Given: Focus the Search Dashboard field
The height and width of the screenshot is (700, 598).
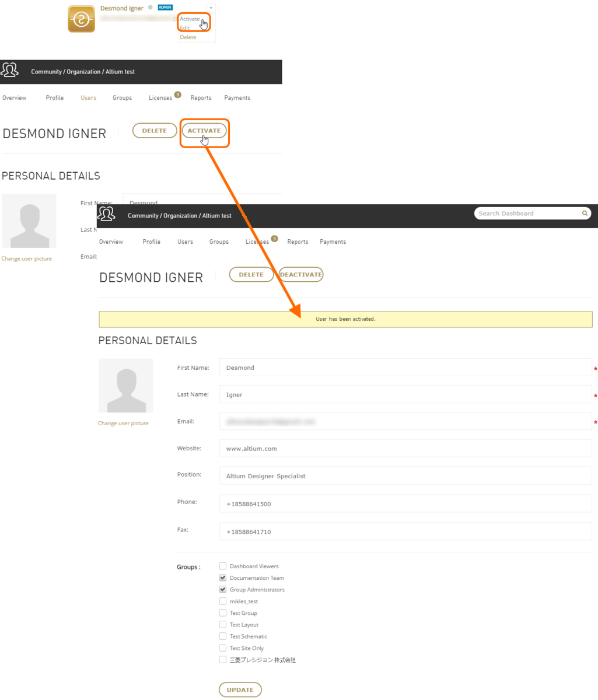Looking at the screenshot, I should (528, 213).
